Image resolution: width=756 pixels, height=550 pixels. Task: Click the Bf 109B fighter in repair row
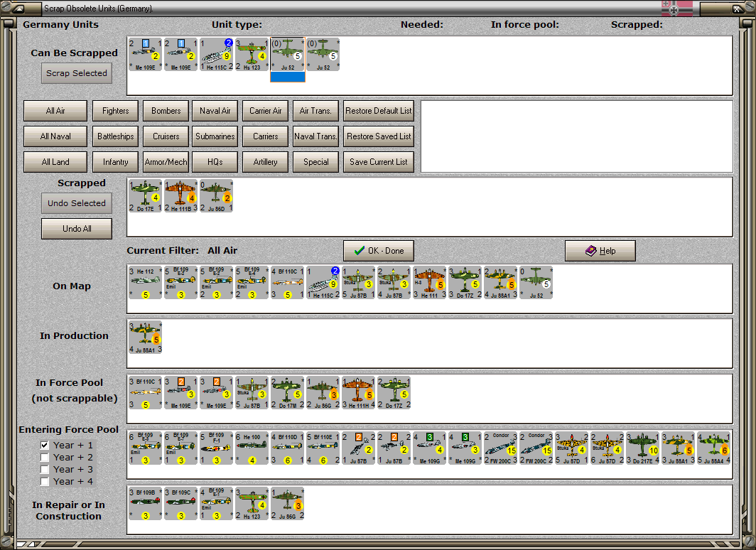point(145,504)
